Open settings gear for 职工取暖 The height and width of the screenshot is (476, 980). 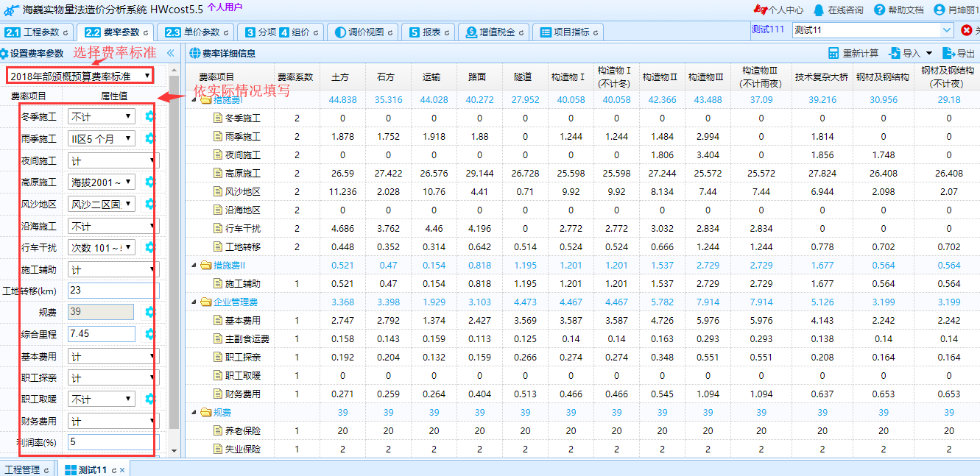pyautogui.click(x=150, y=399)
